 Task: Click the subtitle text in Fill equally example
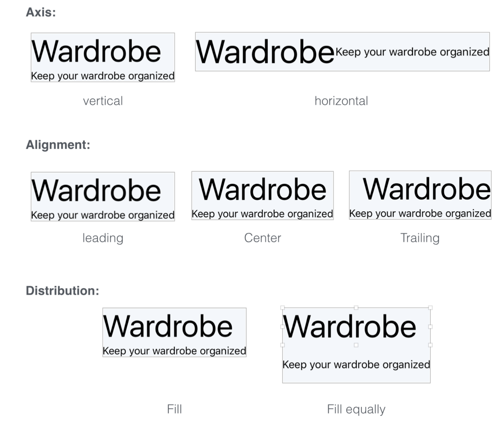coord(356,364)
